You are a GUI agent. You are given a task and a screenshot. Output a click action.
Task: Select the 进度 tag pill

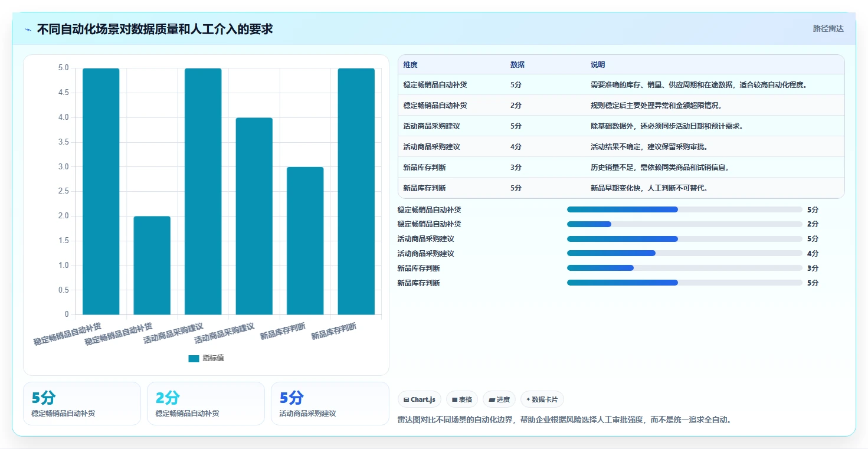[x=499, y=399]
